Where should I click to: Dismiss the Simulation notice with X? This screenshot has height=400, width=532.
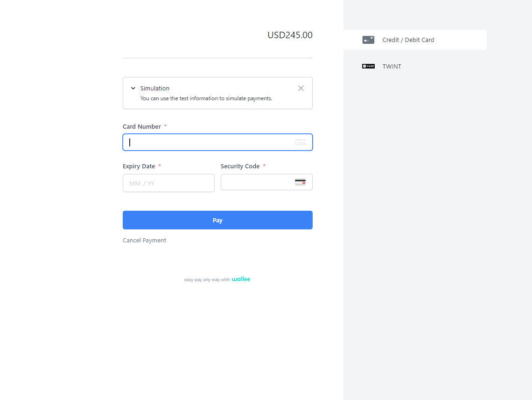pyautogui.click(x=301, y=88)
